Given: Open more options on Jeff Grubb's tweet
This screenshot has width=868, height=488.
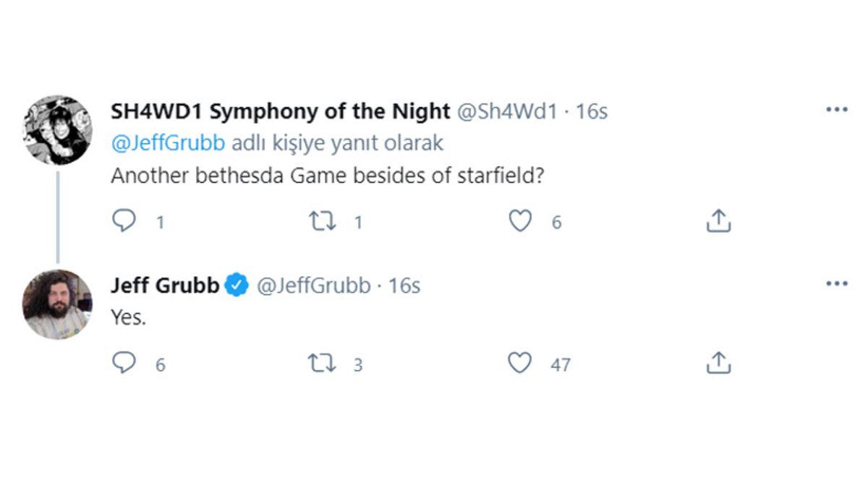Looking at the screenshot, I should [x=836, y=284].
